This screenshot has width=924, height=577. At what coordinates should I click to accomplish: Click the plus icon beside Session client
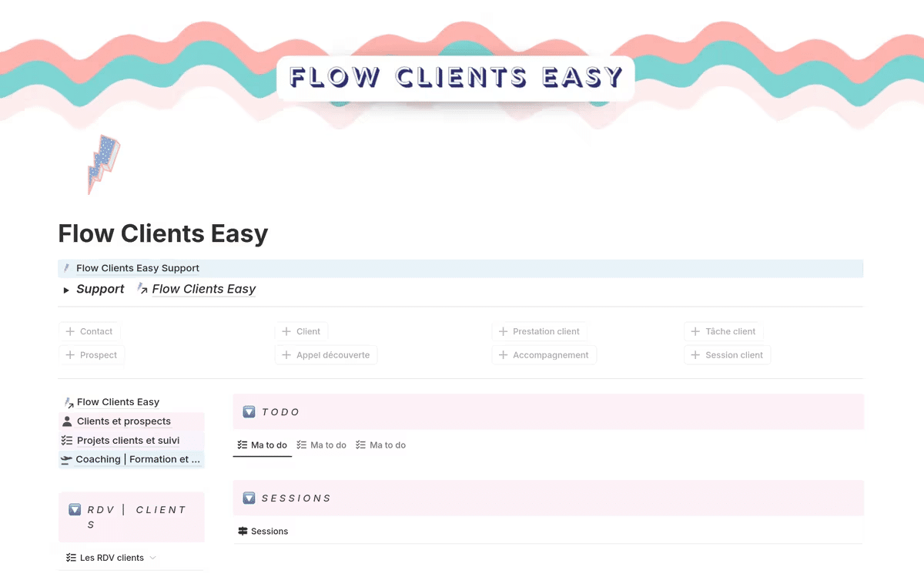696,355
